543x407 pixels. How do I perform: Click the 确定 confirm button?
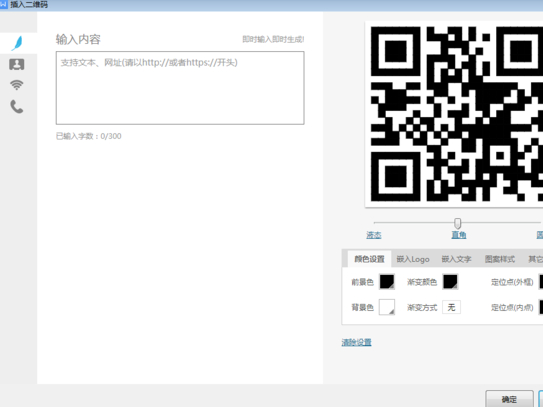pyautogui.click(x=509, y=399)
